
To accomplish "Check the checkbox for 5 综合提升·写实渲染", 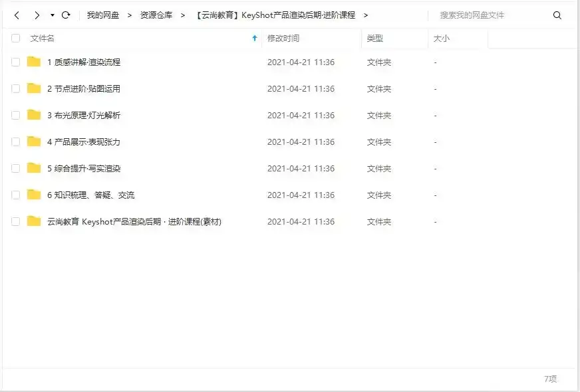I will coord(15,168).
